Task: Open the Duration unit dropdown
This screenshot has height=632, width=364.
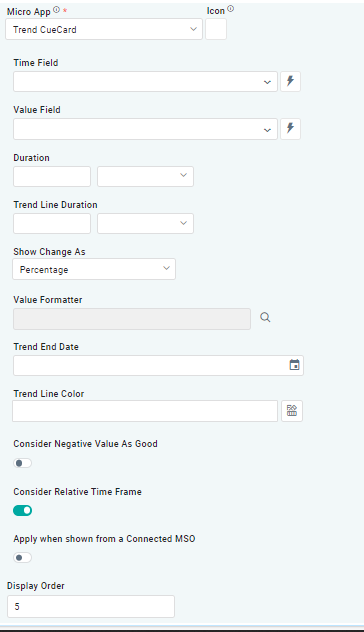Action: pos(146,176)
